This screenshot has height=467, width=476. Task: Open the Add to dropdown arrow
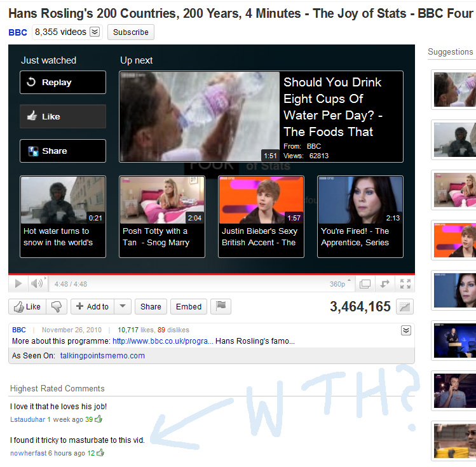pyautogui.click(x=123, y=306)
